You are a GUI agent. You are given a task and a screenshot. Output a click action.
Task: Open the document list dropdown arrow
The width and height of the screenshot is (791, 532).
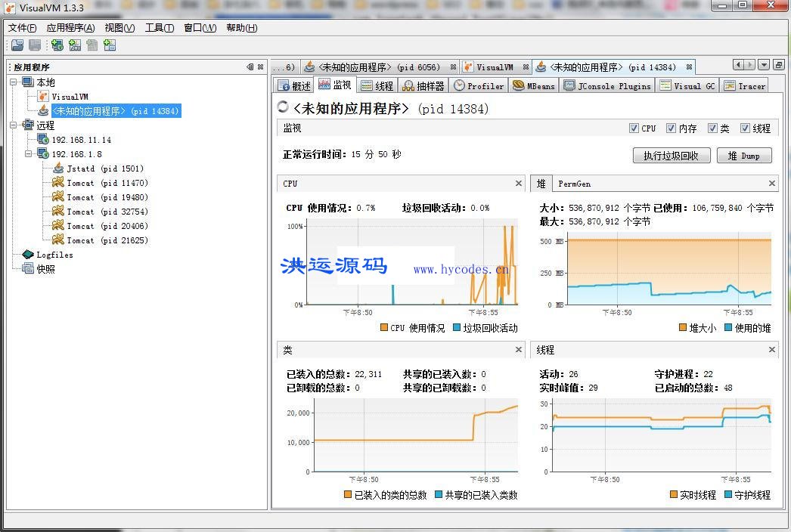pyautogui.click(x=764, y=64)
